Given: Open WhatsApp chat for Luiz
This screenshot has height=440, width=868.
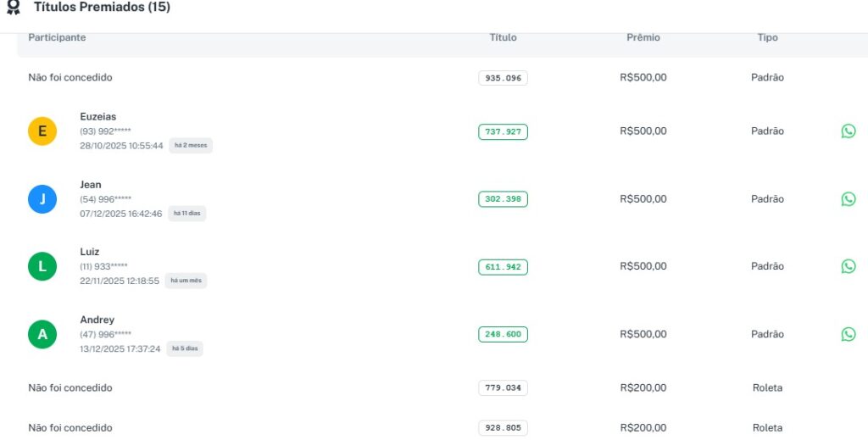Looking at the screenshot, I should click(848, 266).
